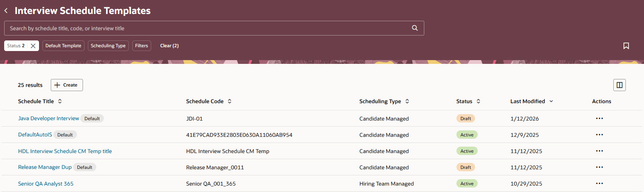
Task: Click last modified date 10/29/2025
Action: tap(526, 184)
